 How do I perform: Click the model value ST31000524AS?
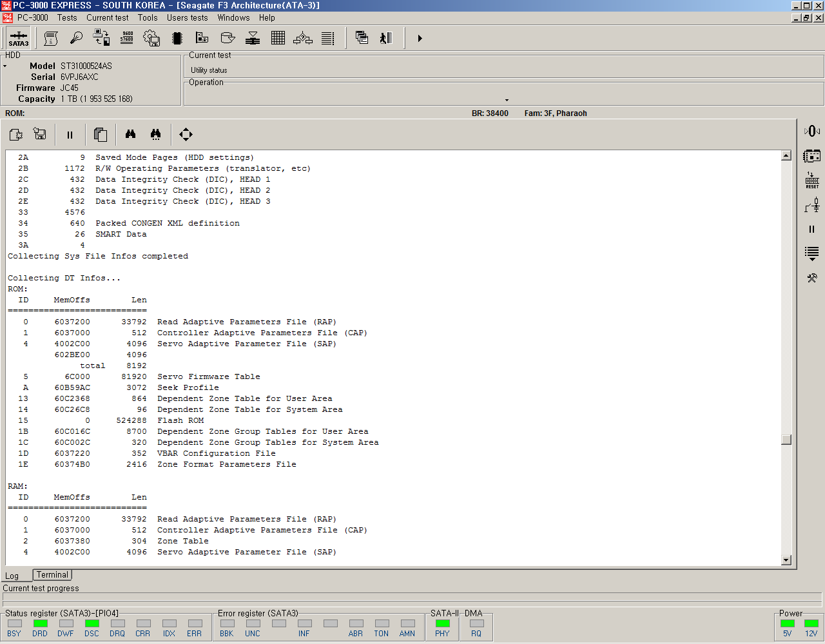pyautogui.click(x=86, y=66)
